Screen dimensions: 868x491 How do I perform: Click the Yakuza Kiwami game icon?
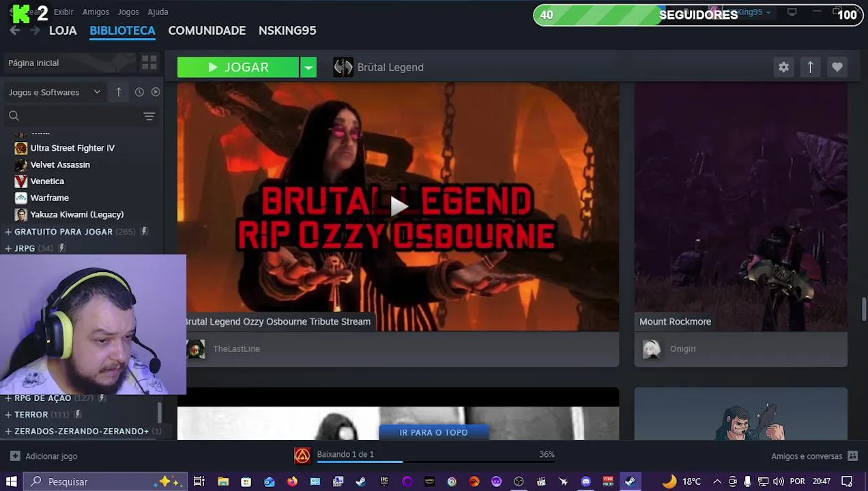click(x=21, y=214)
